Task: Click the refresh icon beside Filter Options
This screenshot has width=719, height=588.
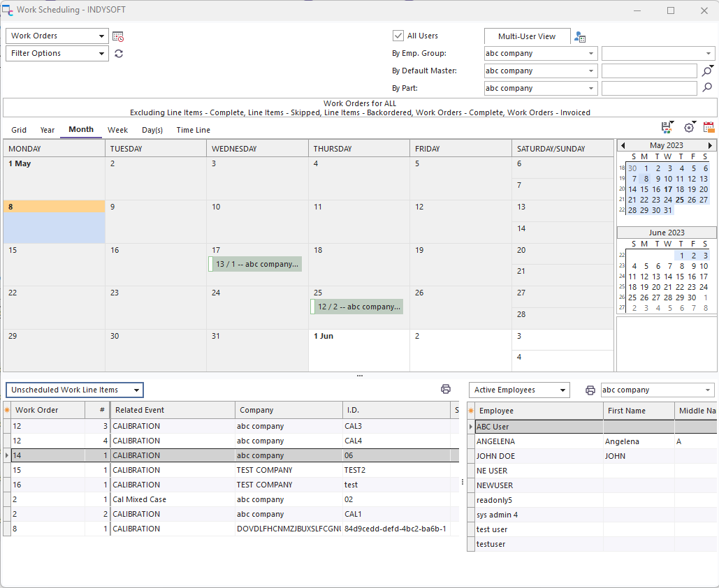Action: click(119, 54)
